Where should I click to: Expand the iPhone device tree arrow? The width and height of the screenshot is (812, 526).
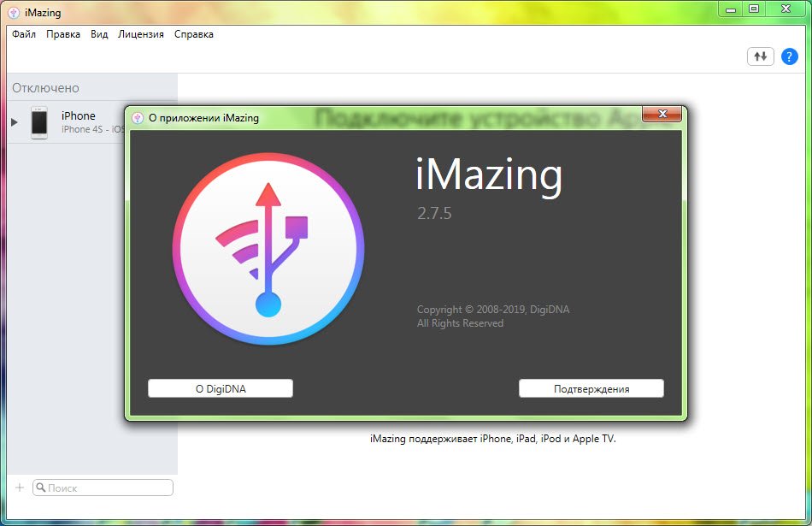[15, 122]
